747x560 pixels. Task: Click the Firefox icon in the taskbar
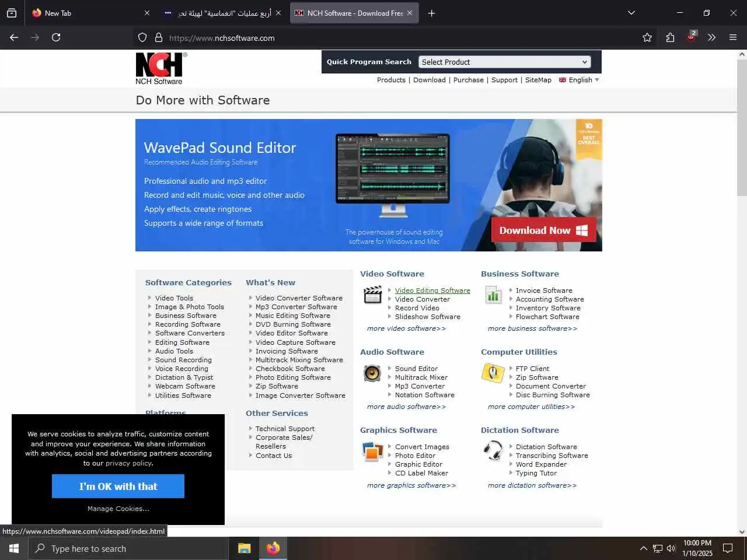[x=273, y=548]
